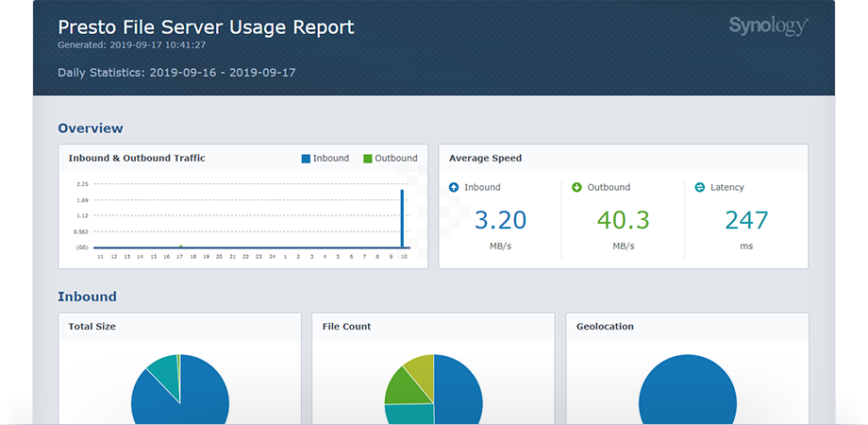Click the Inbound up-arrow icon
This screenshot has height=425, width=868.
click(454, 187)
